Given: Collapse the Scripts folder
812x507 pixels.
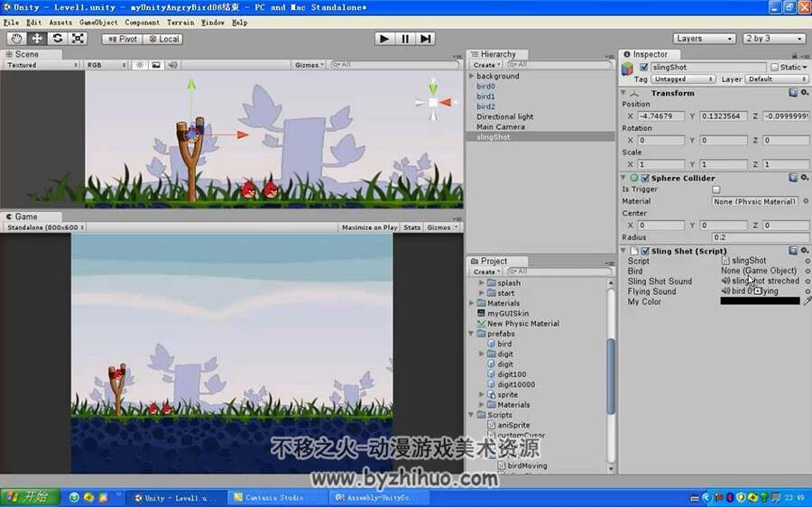Looking at the screenshot, I should tap(471, 415).
